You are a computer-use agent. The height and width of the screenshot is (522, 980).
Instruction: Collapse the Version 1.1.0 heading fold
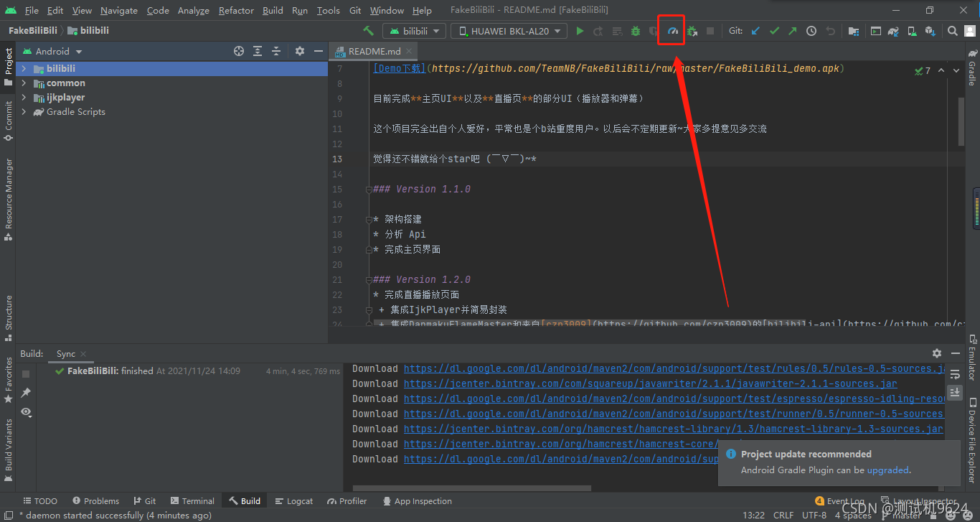(x=369, y=190)
